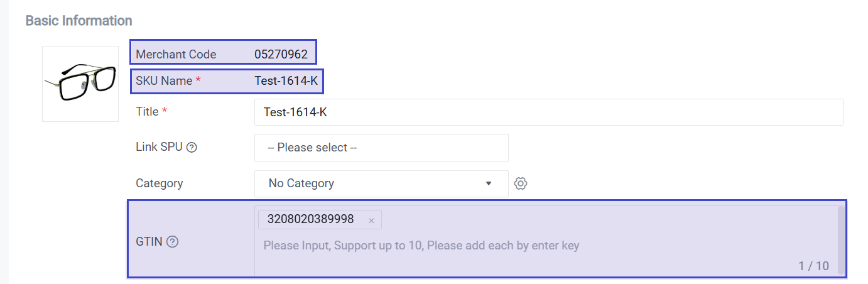This screenshot has width=868, height=284.
Task: Click the GTIN help question icon
Action: point(172,241)
